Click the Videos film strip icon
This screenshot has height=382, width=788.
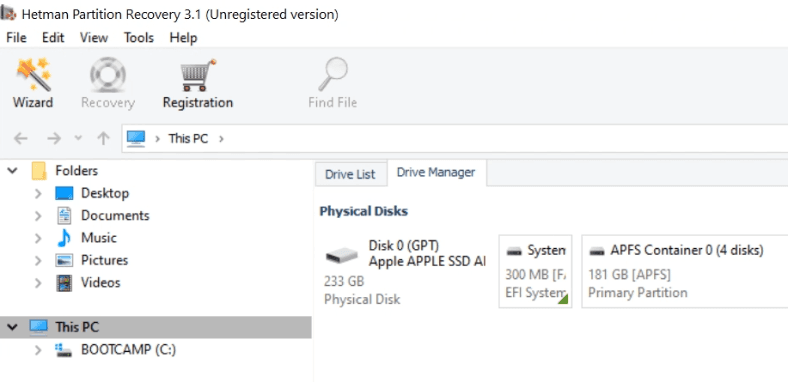[x=64, y=283]
